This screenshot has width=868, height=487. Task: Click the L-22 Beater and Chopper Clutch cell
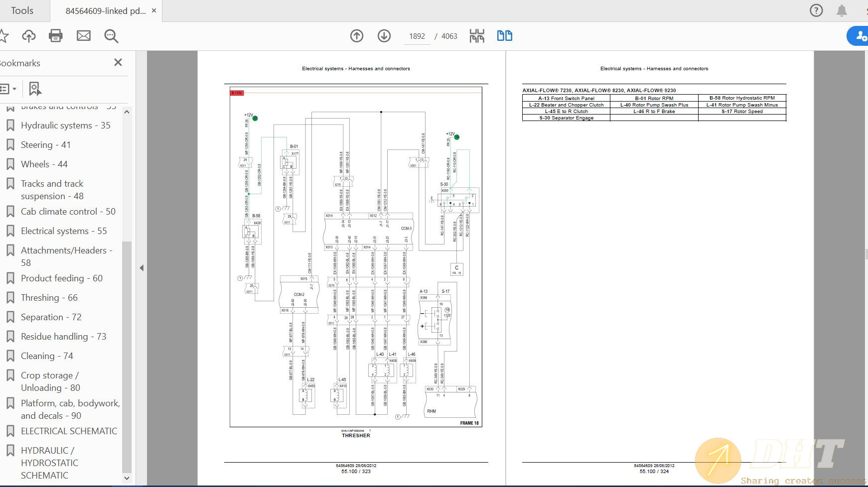[x=566, y=105]
